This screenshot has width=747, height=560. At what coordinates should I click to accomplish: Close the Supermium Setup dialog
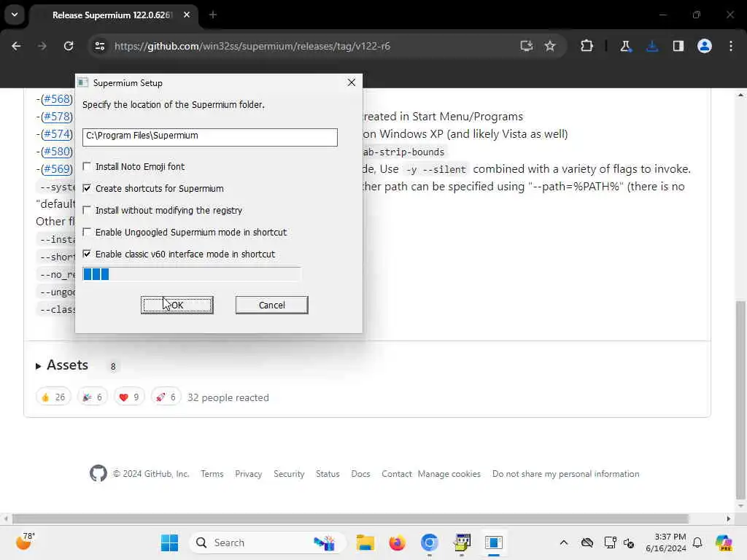(352, 82)
